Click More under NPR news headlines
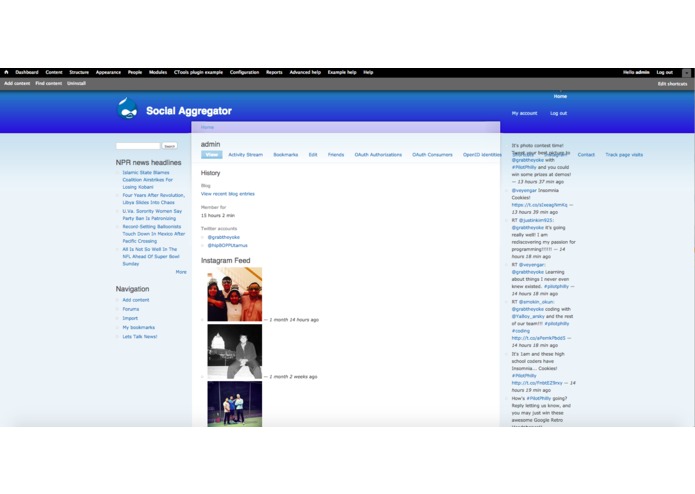The width and height of the screenshot is (695, 494). [x=181, y=272]
